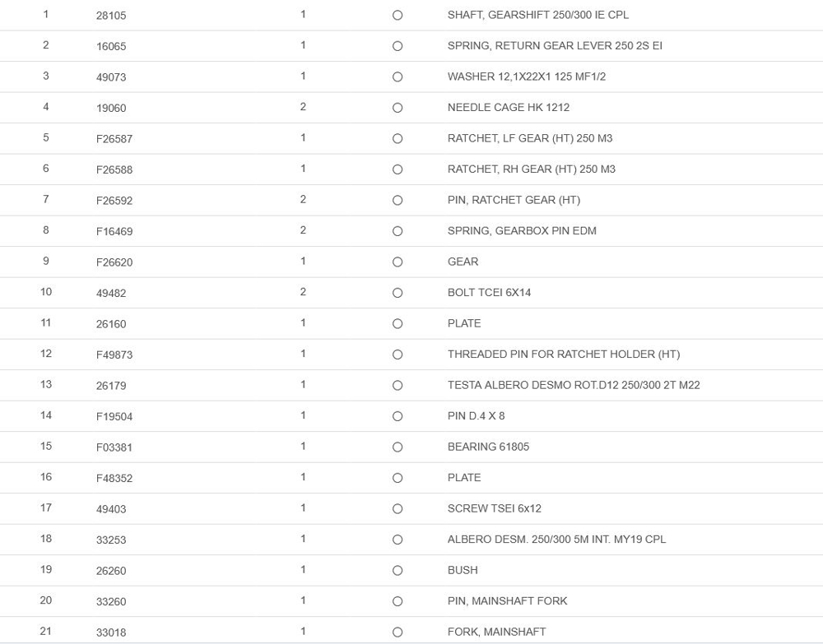This screenshot has height=644, width=823.
Task: Select circle icon for BEARING 61805
Action: click(398, 447)
